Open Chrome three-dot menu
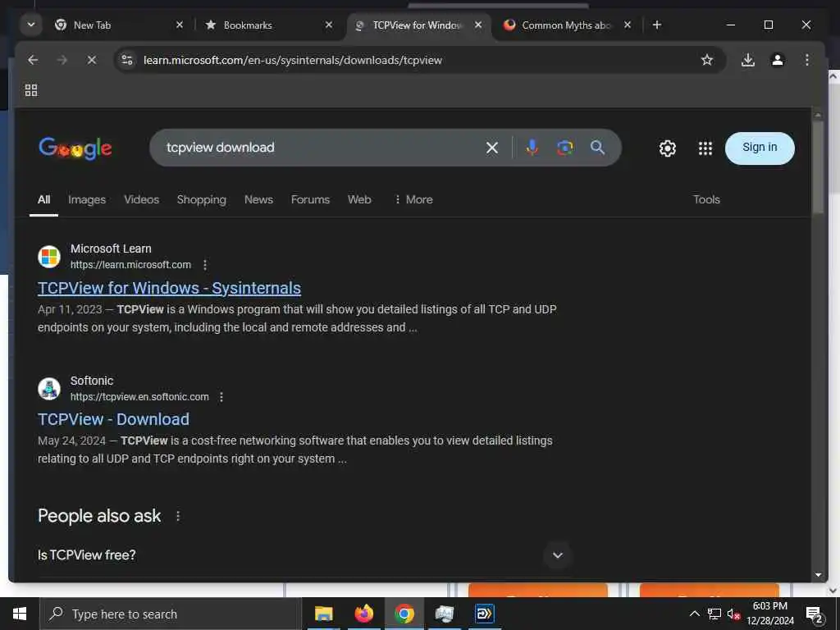 click(x=807, y=60)
